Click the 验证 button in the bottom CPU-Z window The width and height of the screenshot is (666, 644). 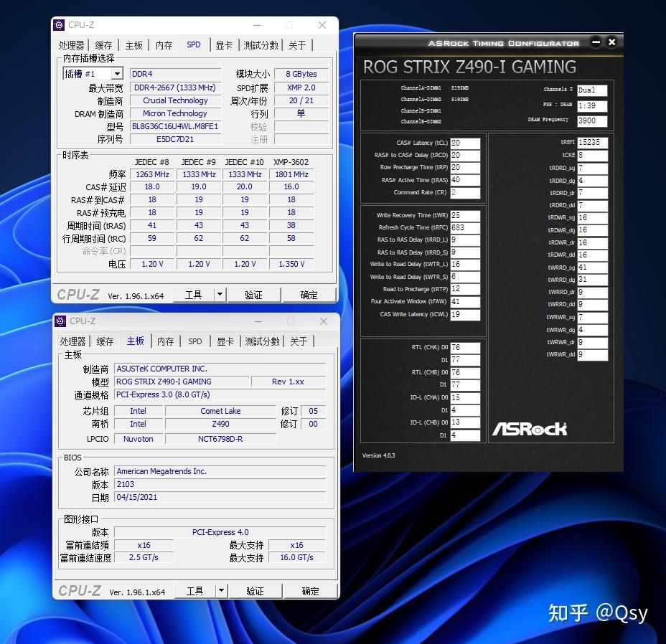click(255, 591)
